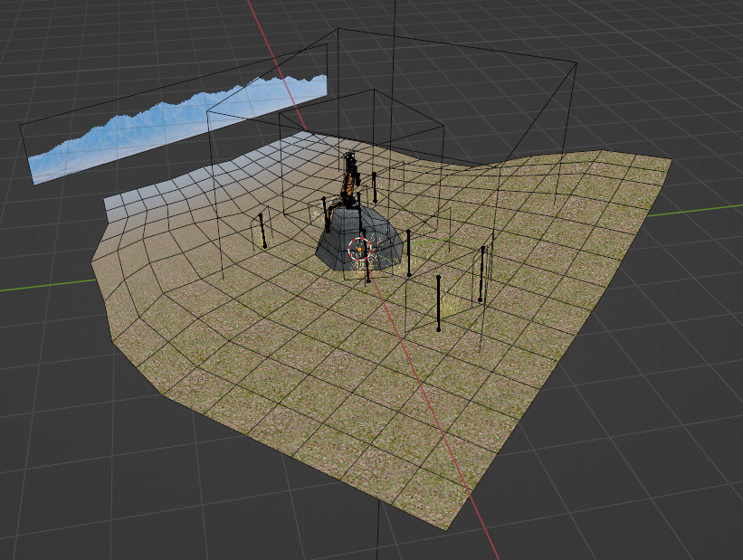
Task: Click the red-white 3D cursor ring
Action: click(x=359, y=249)
